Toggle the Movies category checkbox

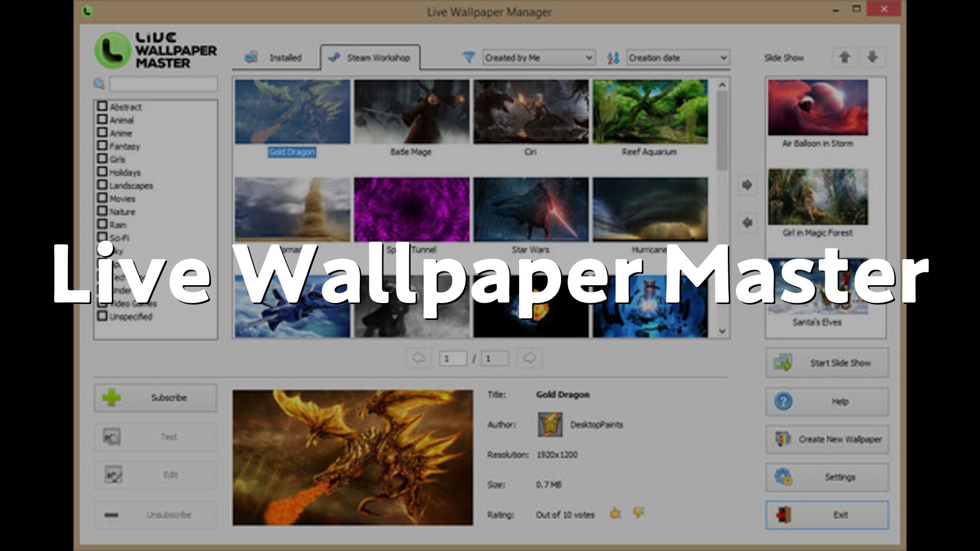click(102, 198)
